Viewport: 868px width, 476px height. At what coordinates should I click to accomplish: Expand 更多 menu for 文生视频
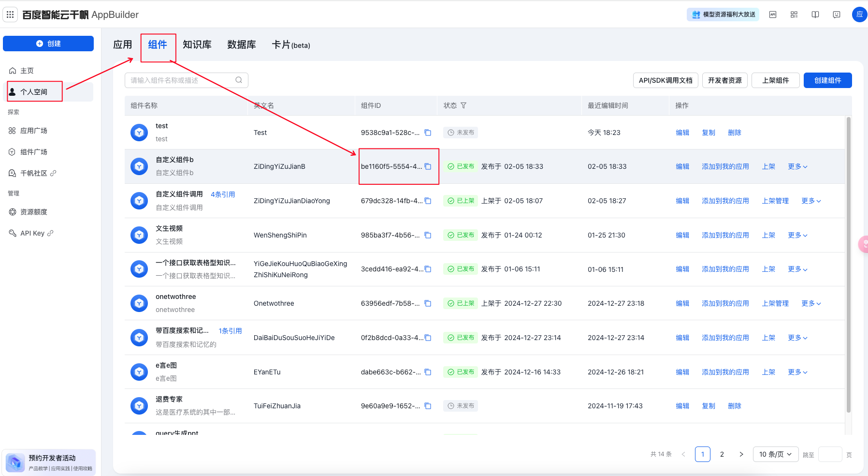(x=797, y=235)
